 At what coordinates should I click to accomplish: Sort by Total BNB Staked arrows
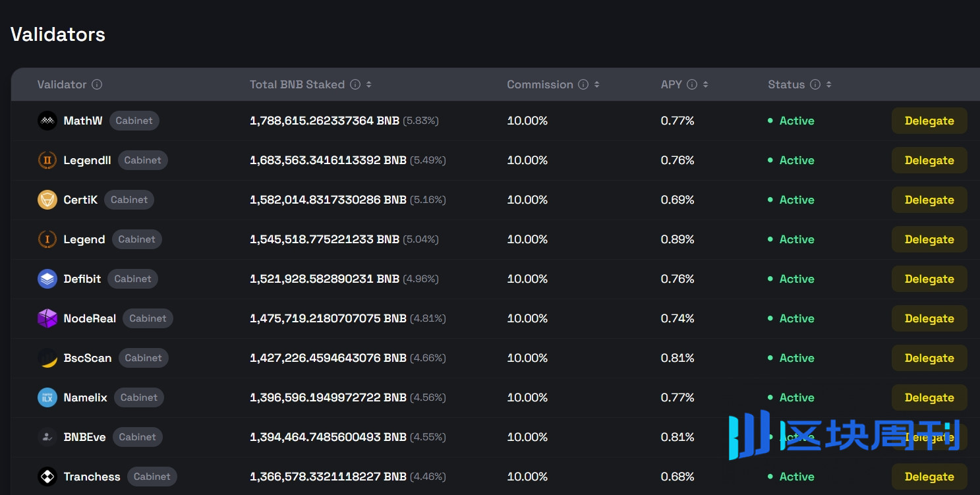[369, 84]
